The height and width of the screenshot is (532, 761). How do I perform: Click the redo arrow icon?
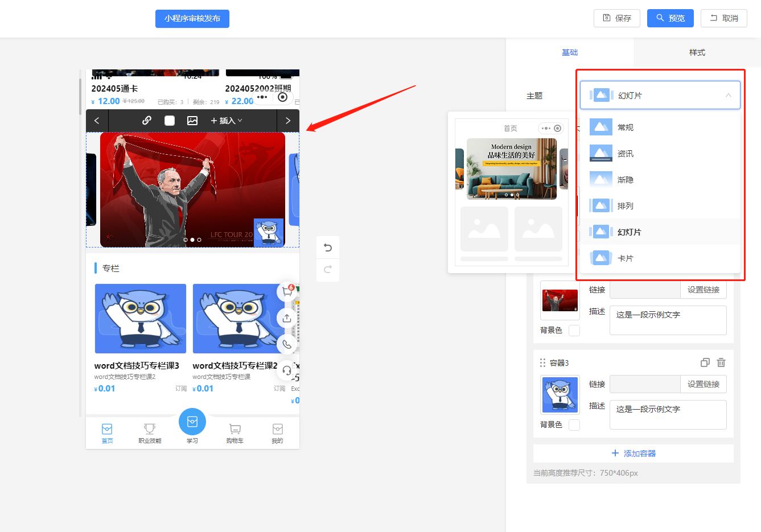(x=328, y=270)
